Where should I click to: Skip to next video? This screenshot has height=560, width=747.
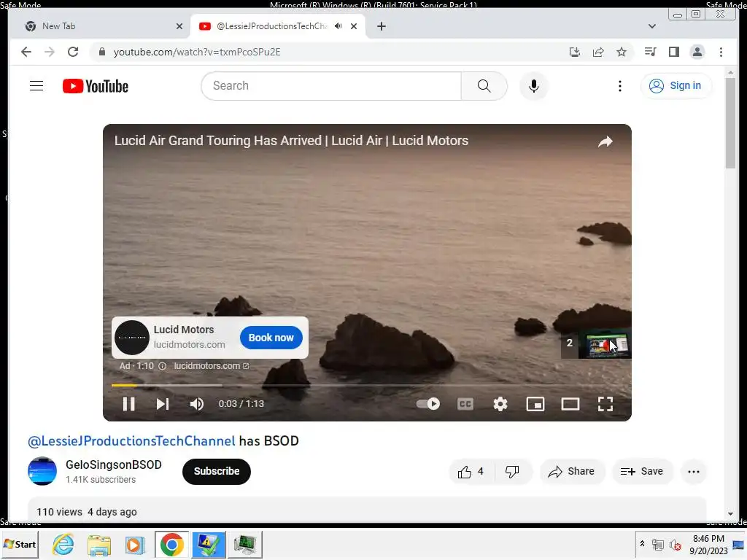(x=163, y=404)
